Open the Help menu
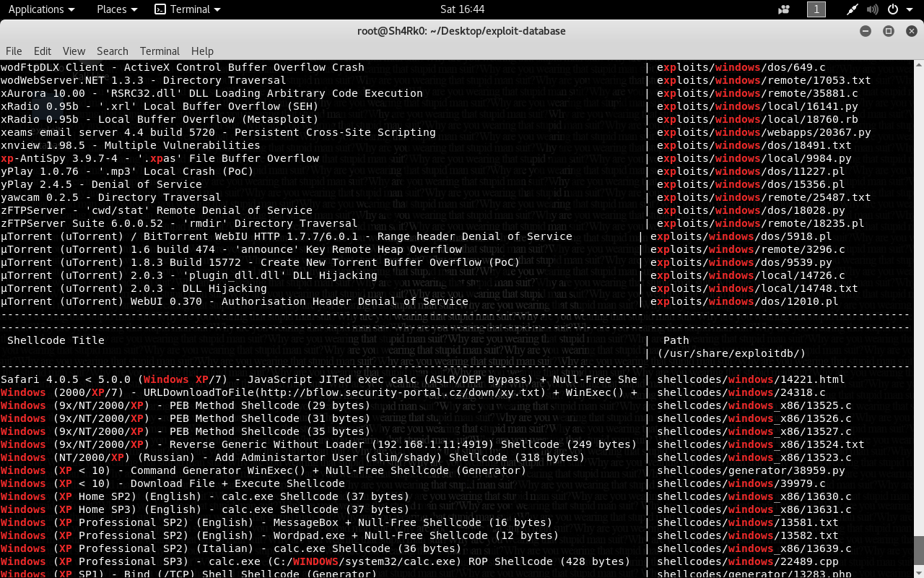 202,51
